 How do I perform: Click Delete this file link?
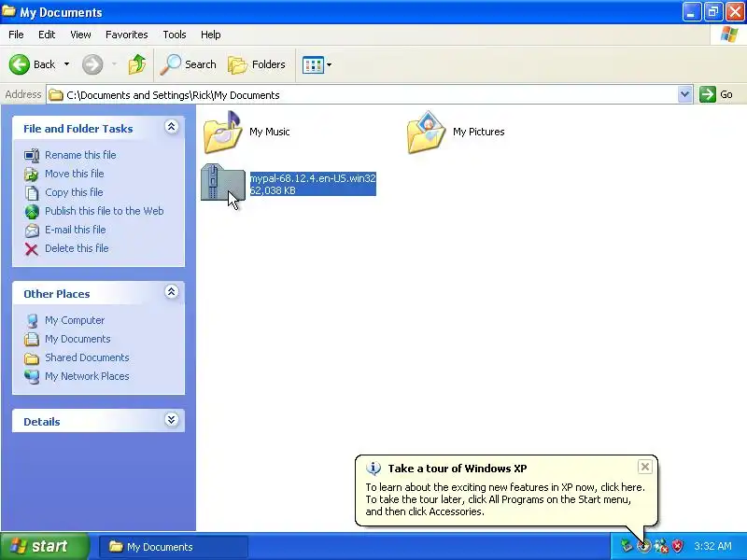[x=77, y=248]
